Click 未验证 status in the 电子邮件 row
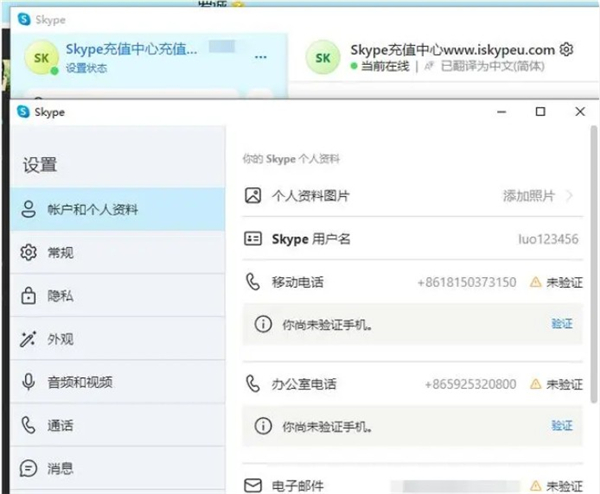Screen dimensions: 600x494 (564, 486)
